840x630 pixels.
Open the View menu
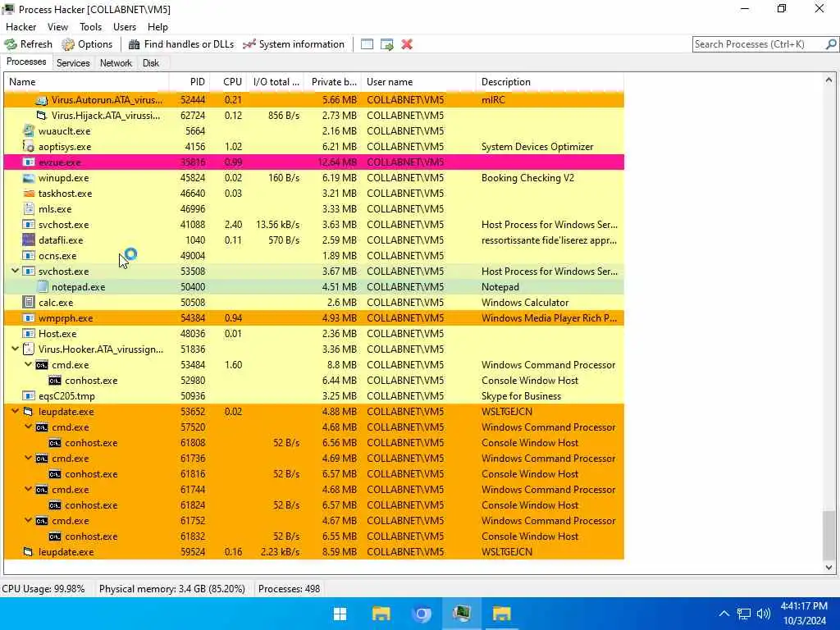click(x=57, y=27)
